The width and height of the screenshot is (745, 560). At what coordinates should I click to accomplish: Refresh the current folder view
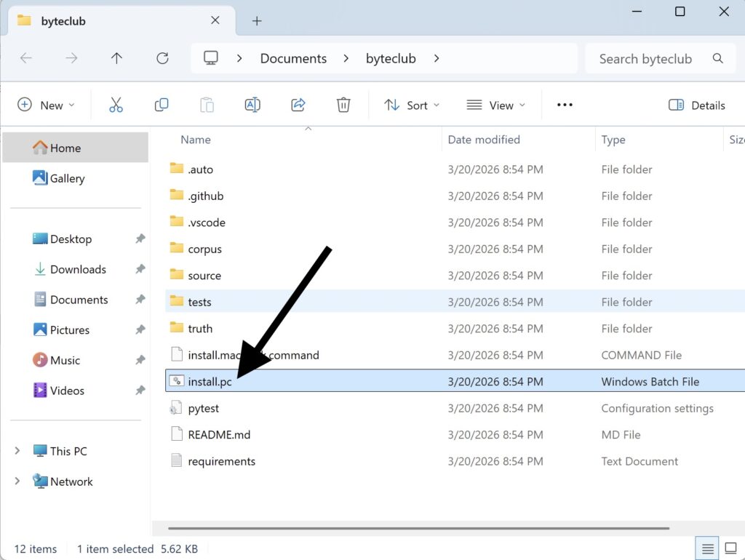[162, 59]
